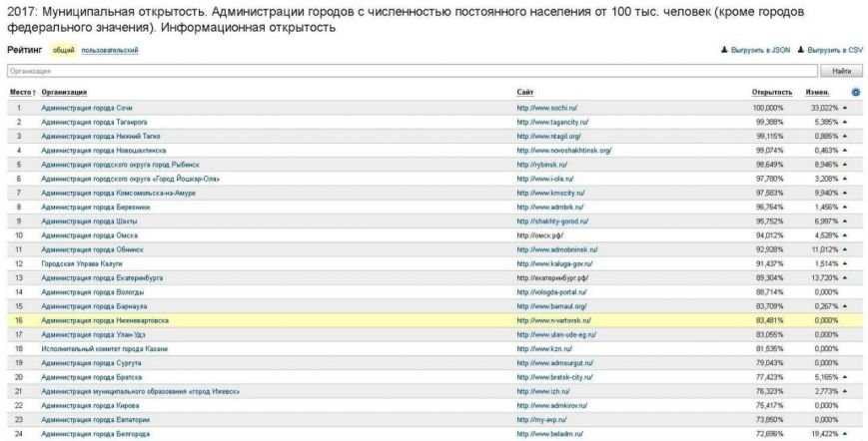Switch to the общий rating tab
This screenshot has width=868, height=441.
tap(77, 50)
